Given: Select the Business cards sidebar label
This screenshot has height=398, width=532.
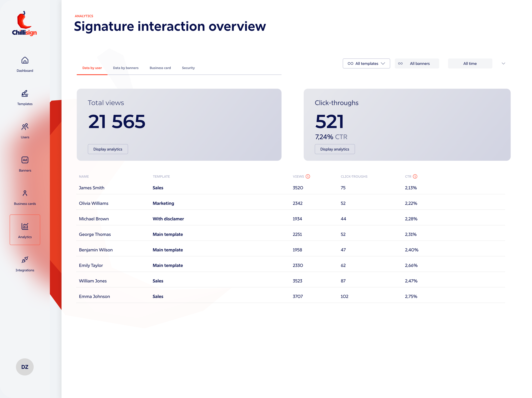Looking at the screenshot, I should (x=25, y=204).
